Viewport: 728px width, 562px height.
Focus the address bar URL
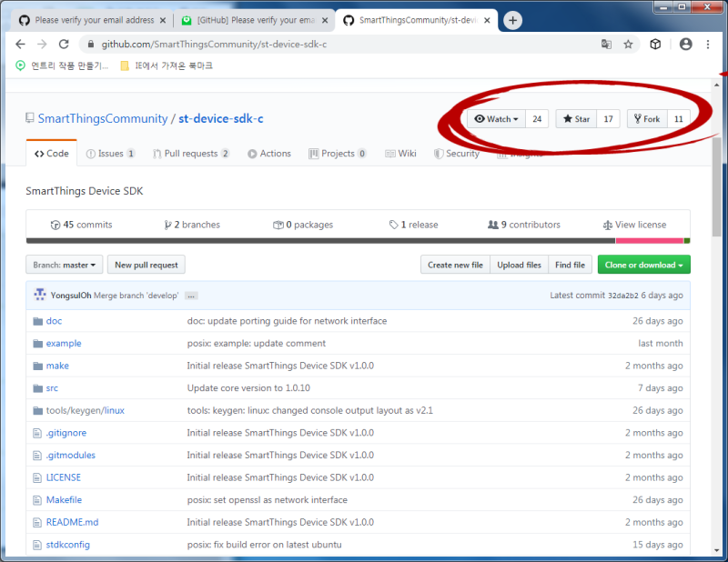pos(214,44)
